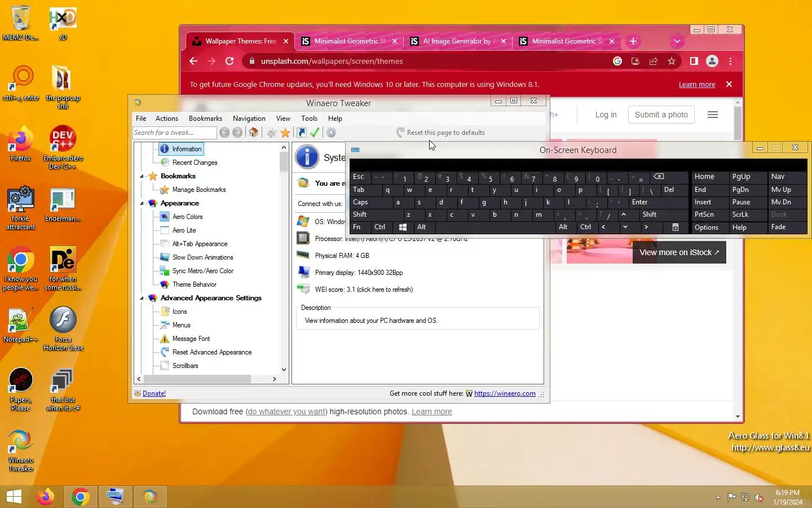Image resolution: width=812 pixels, height=508 pixels.
Task: Click the Home icon in Winaero Tweaker toolbar
Action: coord(254,133)
